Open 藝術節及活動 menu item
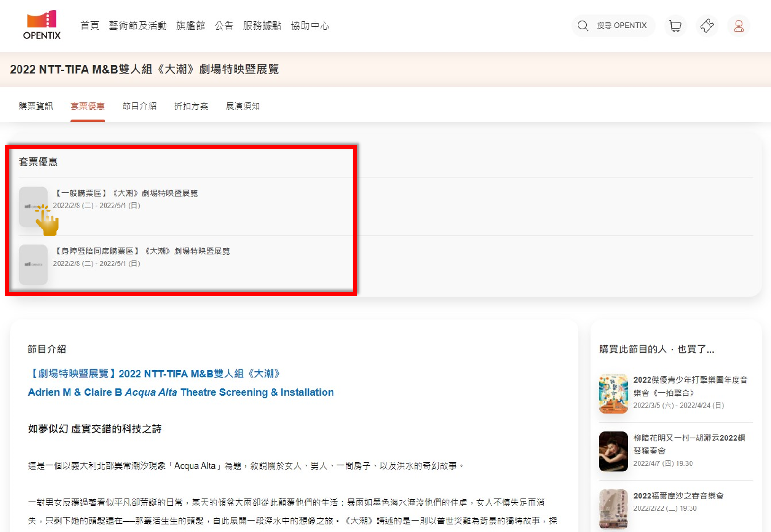Viewport: 771px width, 532px height. pos(138,26)
